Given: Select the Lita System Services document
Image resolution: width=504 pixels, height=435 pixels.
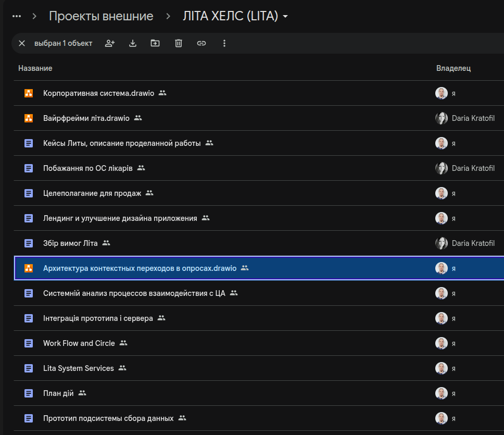Looking at the screenshot, I should tap(78, 368).
